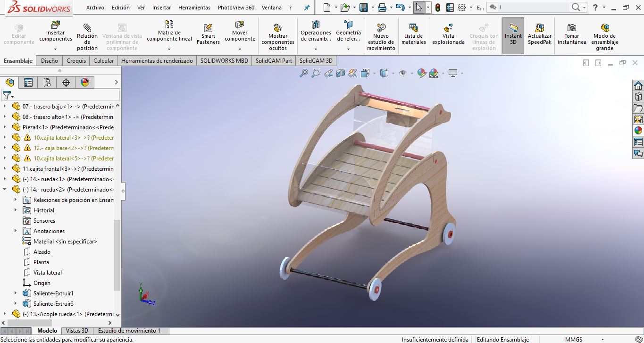Collapse the 14.- rueda<2> tree node

[5, 190]
